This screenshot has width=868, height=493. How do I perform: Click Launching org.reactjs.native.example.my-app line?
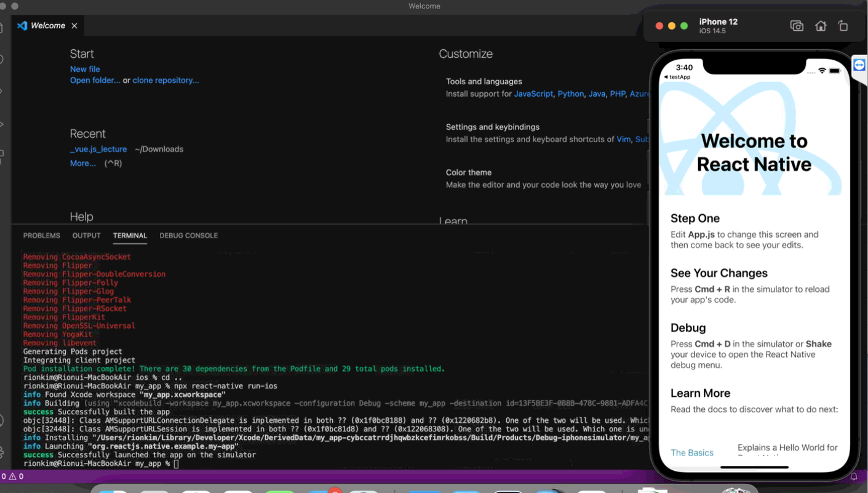(x=130, y=446)
